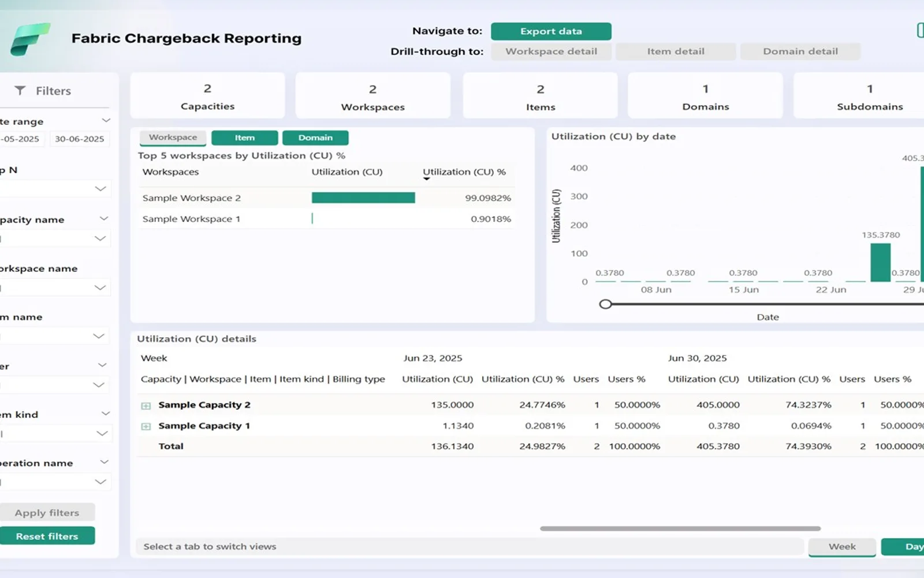Select the Week view tab
924x578 pixels.
842,547
